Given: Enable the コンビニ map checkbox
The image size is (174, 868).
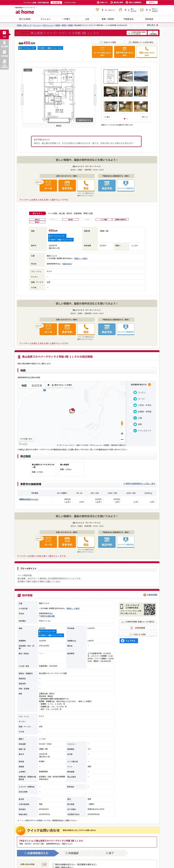Looking at the screenshot, I should click(x=130, y=393).
